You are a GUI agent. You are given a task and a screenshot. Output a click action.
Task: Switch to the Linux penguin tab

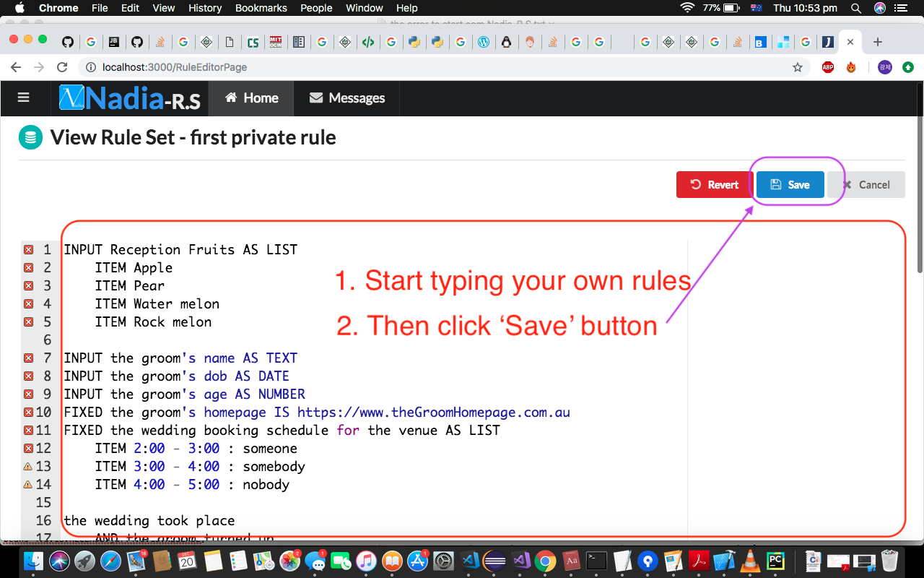[507, 42]
